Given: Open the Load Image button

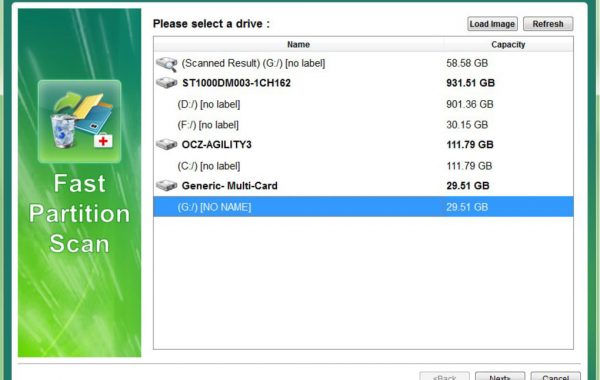Looking at the screenshot, I should pos(492,24).
